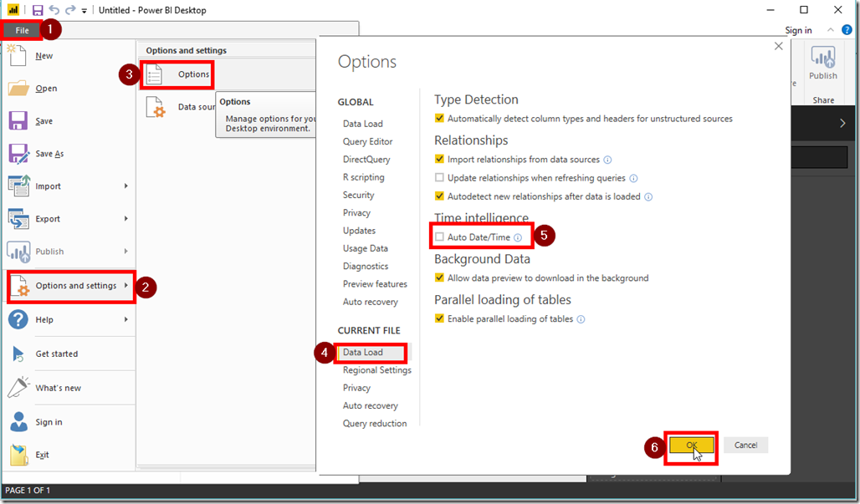The image size is (860, 504).
Task: Open the quick access toolbar dropdown arrow
Action: (x=84, y=10)
